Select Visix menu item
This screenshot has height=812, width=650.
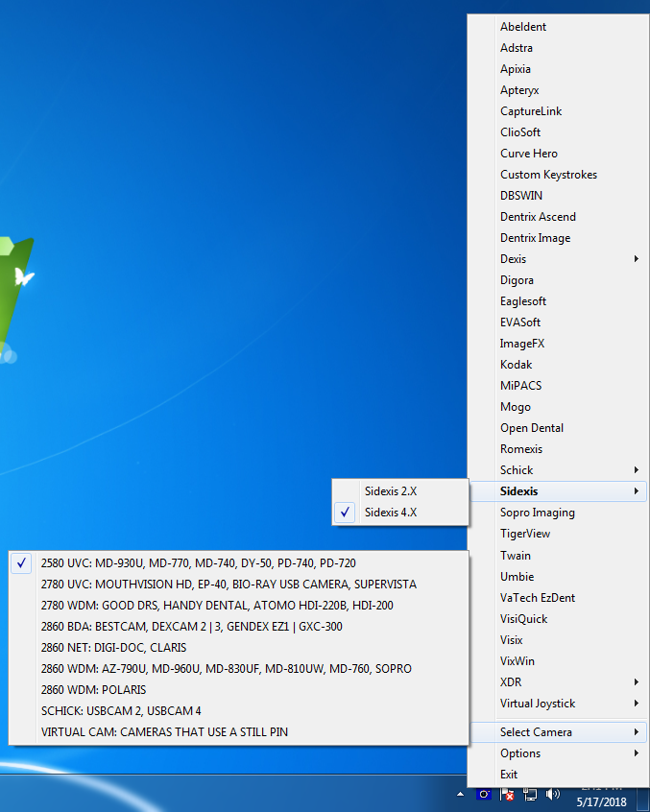[x=559, y=639]
